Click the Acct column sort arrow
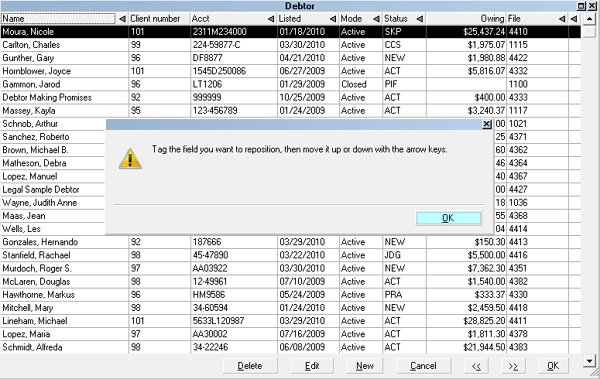This screenshot has width=600, height=379. tap(271, 19)
